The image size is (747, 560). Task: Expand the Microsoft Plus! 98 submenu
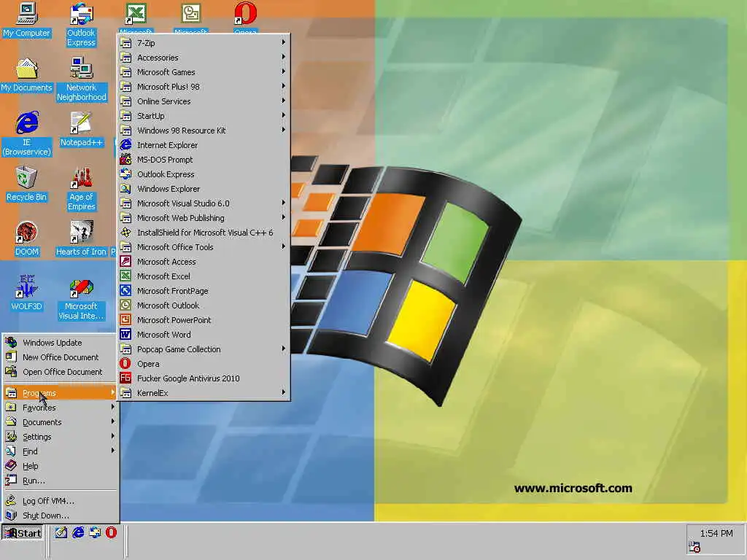coord(204,87)
